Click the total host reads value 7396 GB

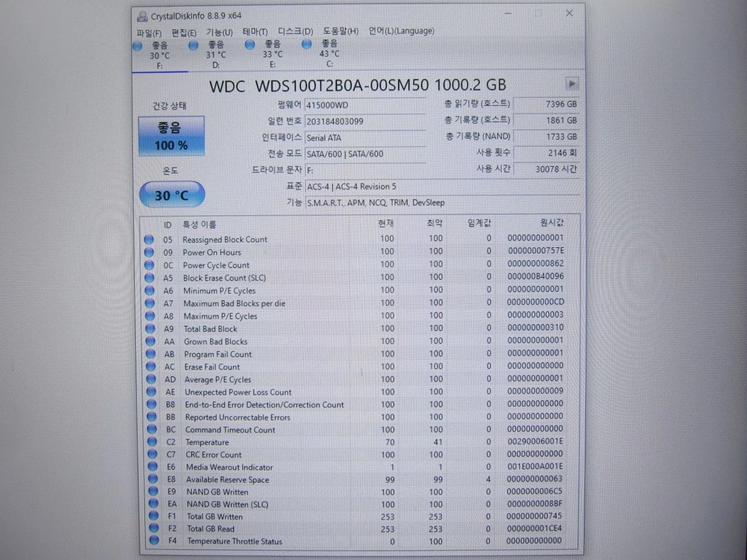(546, 104)
